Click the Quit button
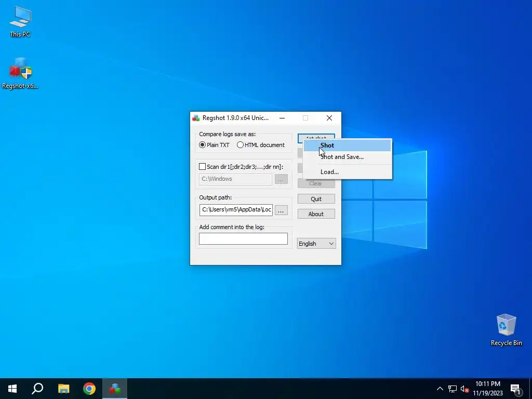 [316, 199]
